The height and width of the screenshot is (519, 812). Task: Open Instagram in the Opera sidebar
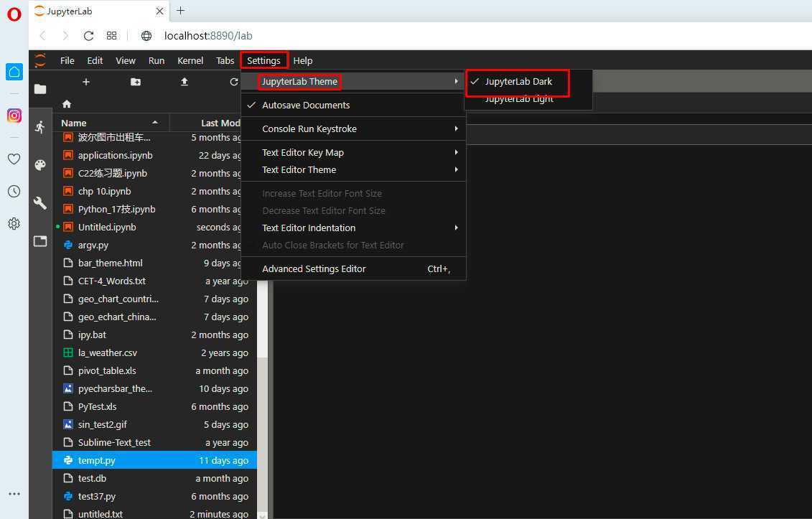coord(14,115)
